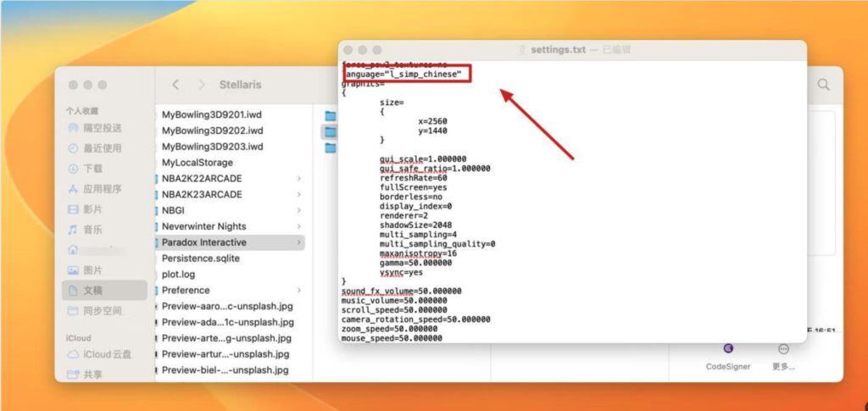The height and width of the screenshot is (411, 868).
Task: Click the Finder search magnifier icon
Action: 823,85
